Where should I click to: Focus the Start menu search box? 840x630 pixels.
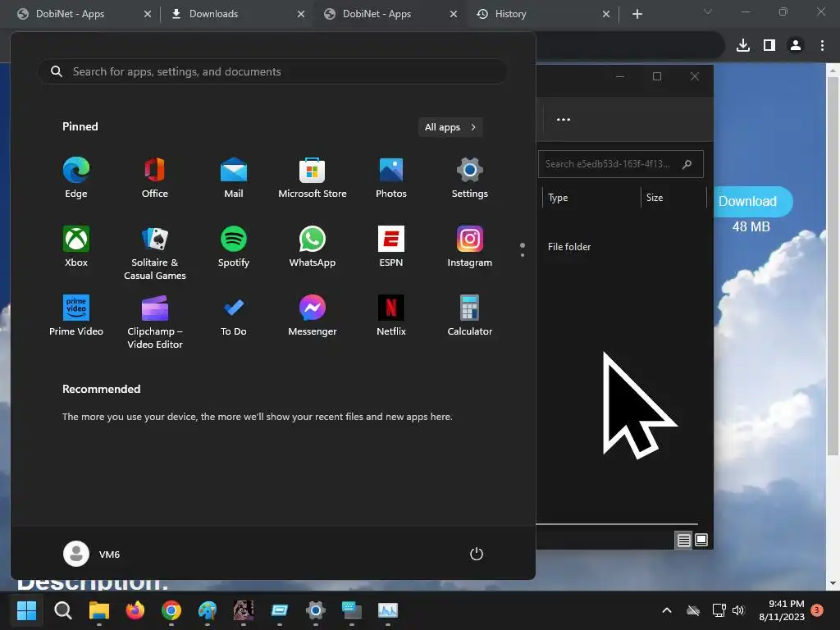coord(272,71)
